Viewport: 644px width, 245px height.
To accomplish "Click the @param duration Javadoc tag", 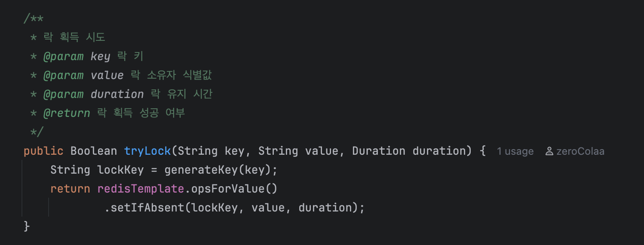I will [x=93, y=95].
